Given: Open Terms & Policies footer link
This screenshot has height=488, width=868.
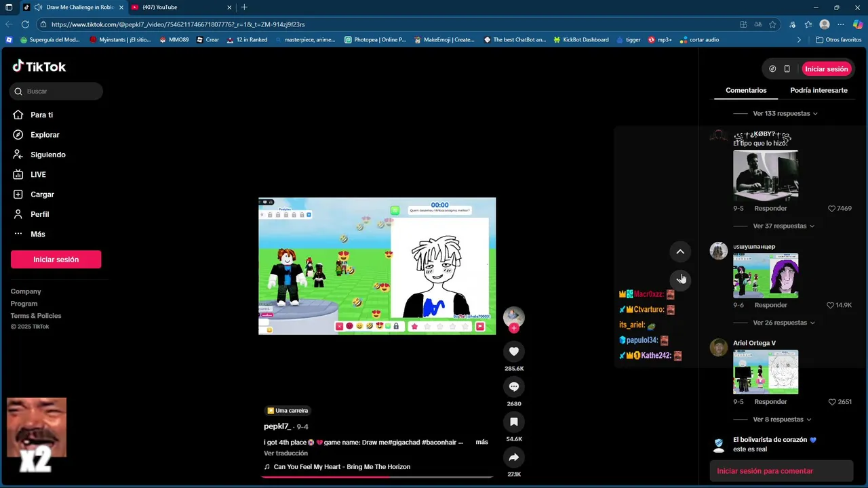Looking at the screenshot, I should [x=36, y=316].
